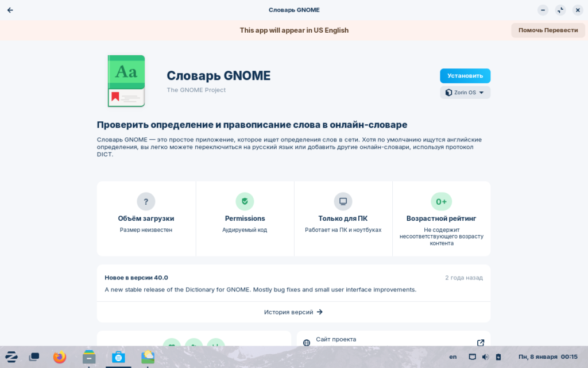Open the Zorin menu in the taskbar
The width and height of the screenshot is (588, 368).
(11, 356)
